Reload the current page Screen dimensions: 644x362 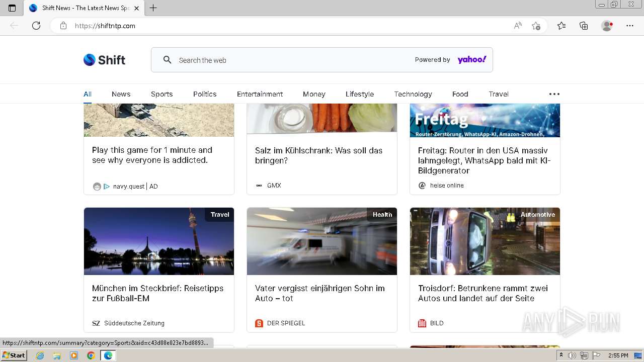36,26
